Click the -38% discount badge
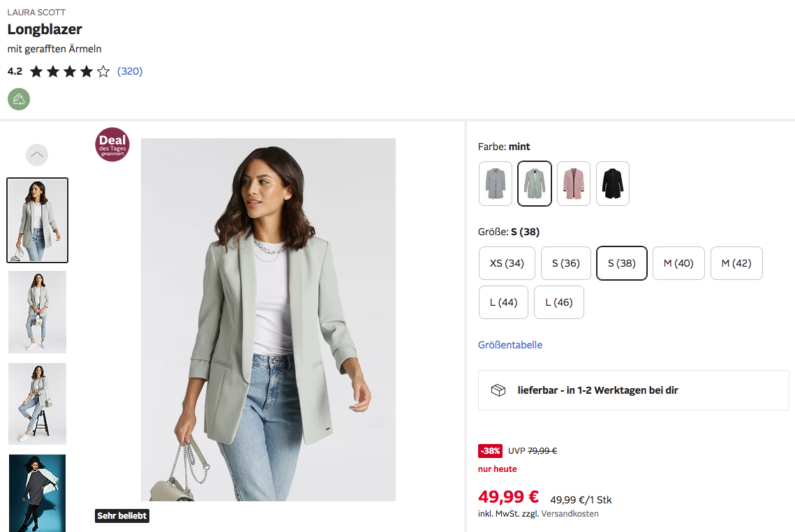Viewport: 795px width, 532px height. (490, 451)
